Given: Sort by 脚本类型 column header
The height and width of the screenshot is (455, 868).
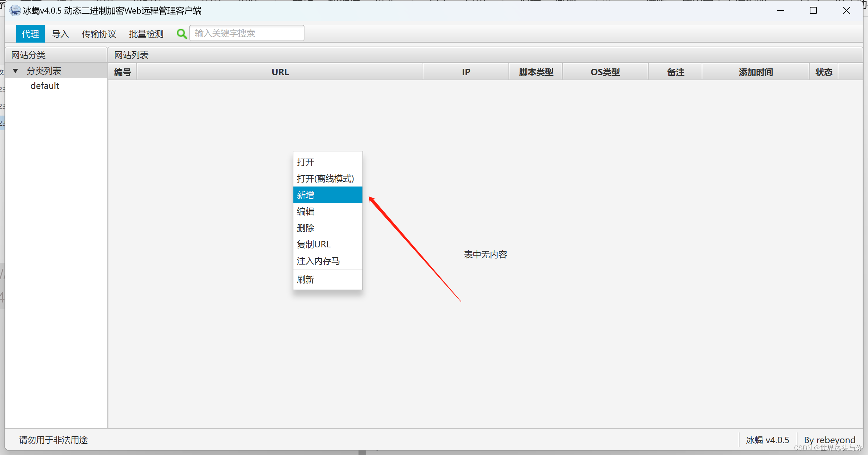Looking at the screenshot, I should (536, 72).
